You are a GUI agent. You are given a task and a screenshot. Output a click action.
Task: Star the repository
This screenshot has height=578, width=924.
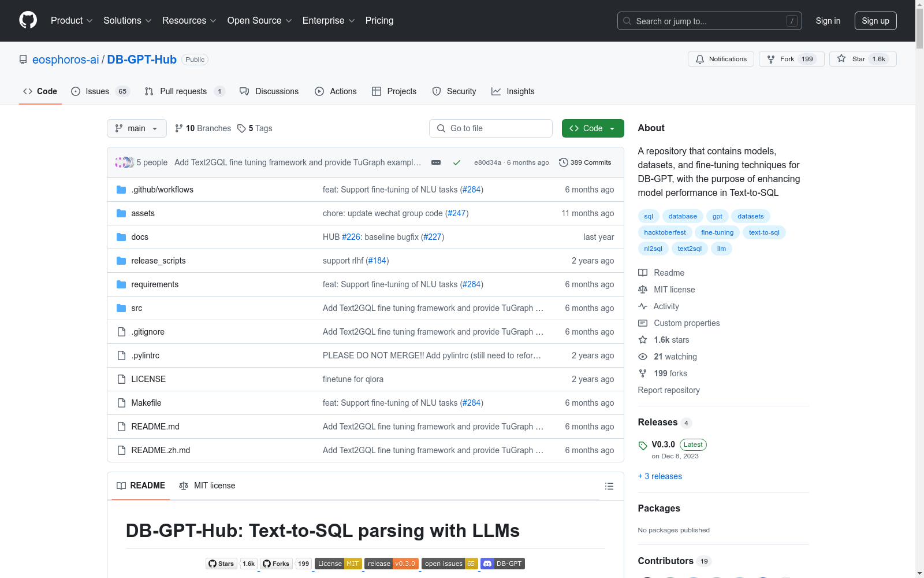coord(863,59)
